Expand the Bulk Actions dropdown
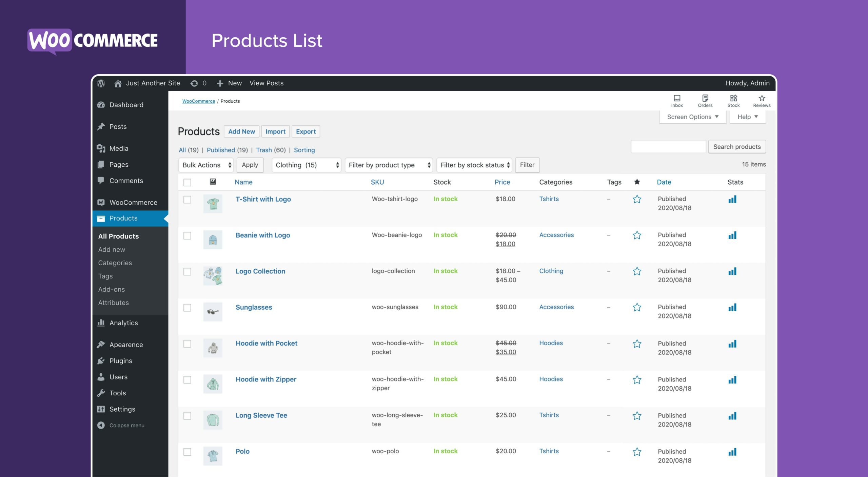This screenshot has height=477, width=868. tap(206, 165)
